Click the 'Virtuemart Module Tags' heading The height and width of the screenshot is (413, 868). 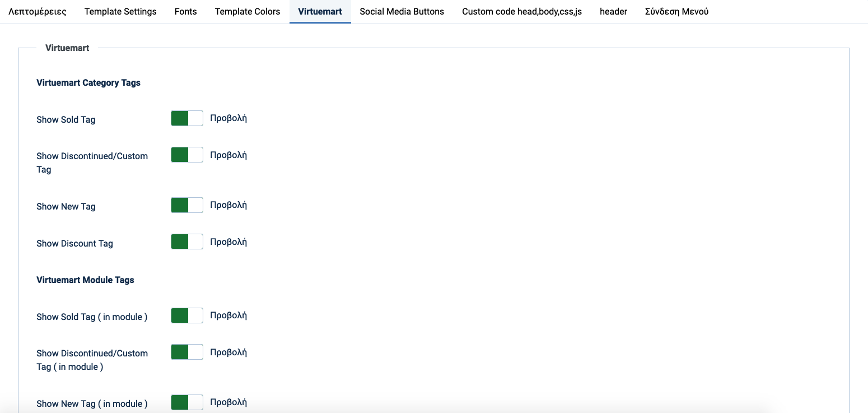(x=85, y=280)
